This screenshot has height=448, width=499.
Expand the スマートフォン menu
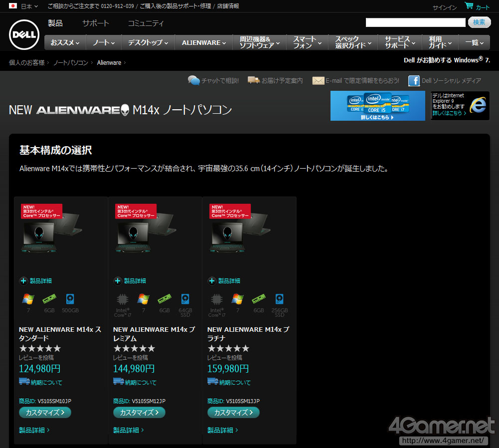click(307, 42)
